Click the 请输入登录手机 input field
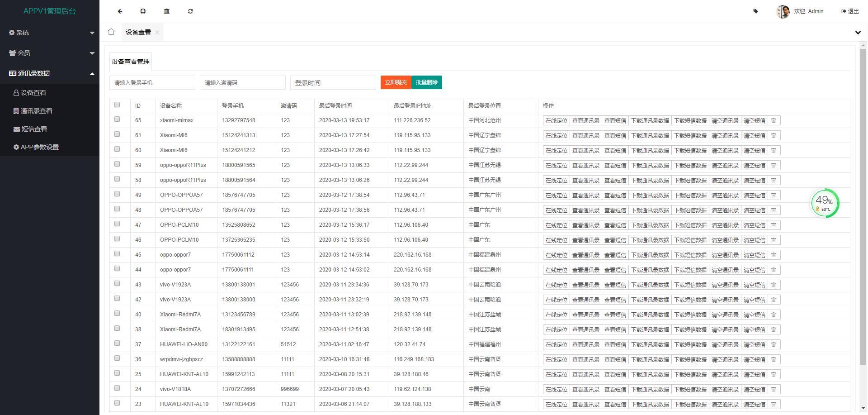The height and width of the screenshot is (415, 868). click(152, 82)
